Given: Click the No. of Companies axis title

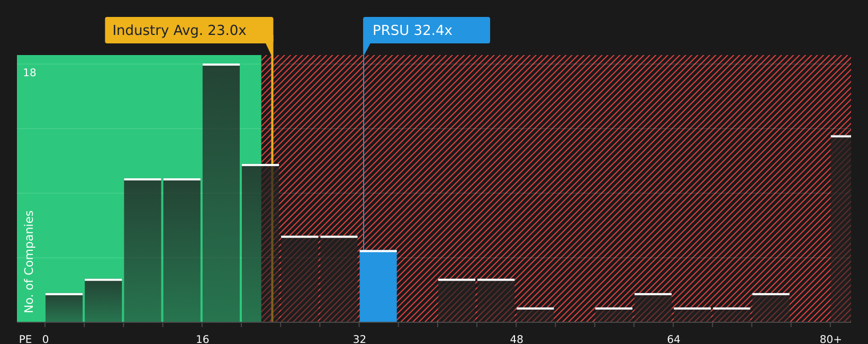Looking at the screenshot, I should (29, 261).
